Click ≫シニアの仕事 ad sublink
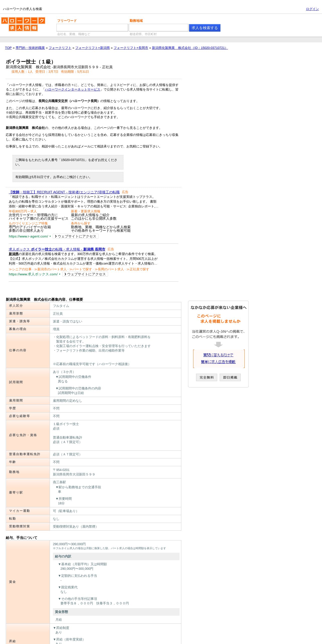 point(20,269)
